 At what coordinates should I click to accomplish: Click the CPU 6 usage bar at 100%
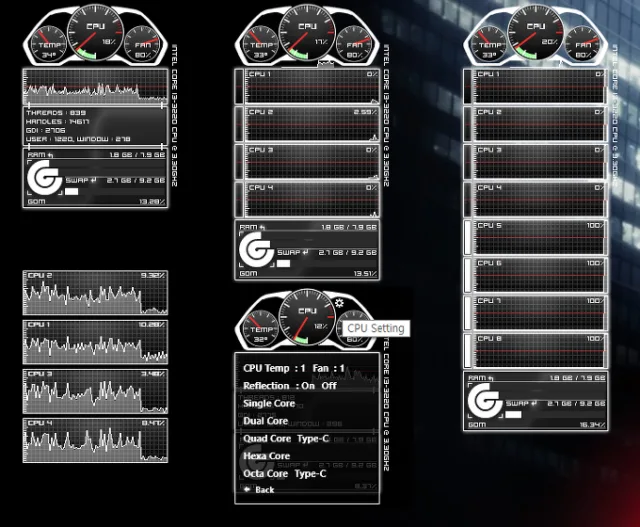coord(467,275)
